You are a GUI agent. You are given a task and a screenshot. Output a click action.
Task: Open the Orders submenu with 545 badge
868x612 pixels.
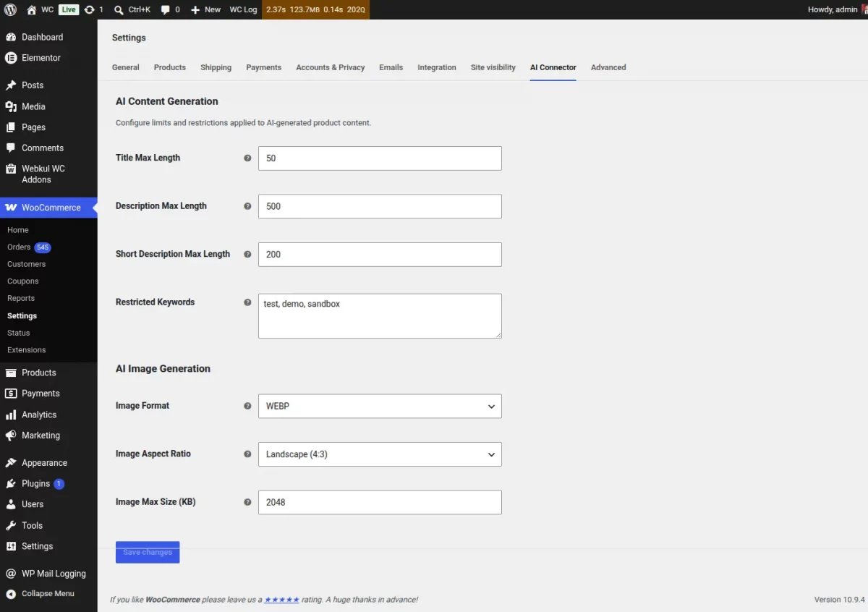click(x=29, y=247)
